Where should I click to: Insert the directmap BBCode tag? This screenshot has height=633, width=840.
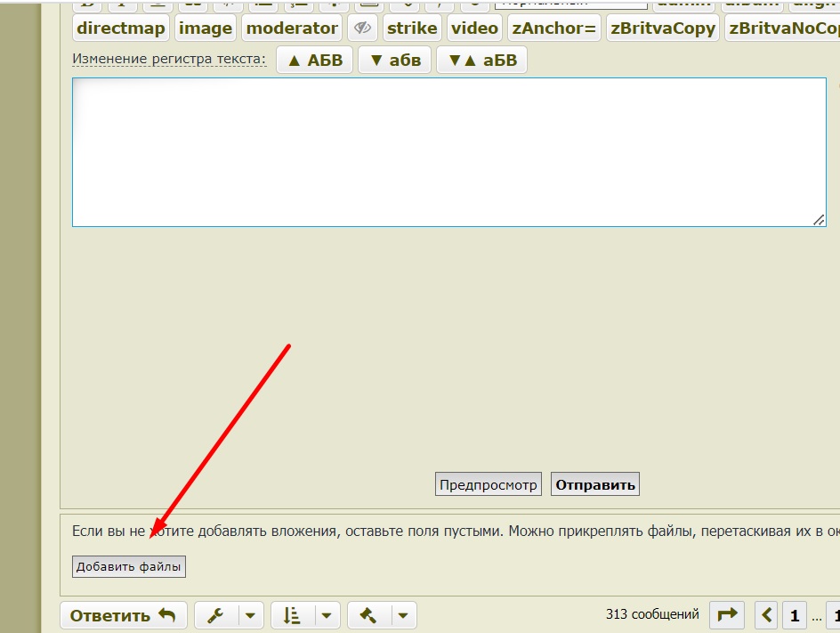pyautogui.click(x=121, y=28)
